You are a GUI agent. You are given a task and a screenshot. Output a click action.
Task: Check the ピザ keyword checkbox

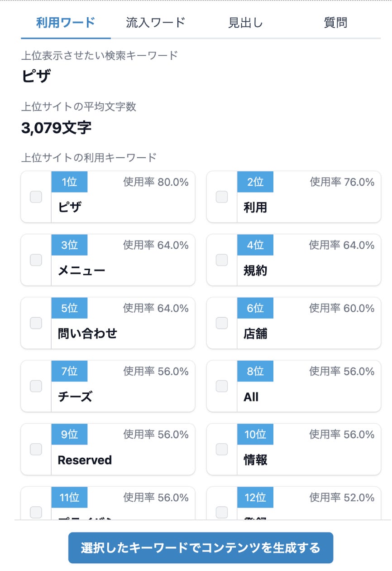pos(36,197)
